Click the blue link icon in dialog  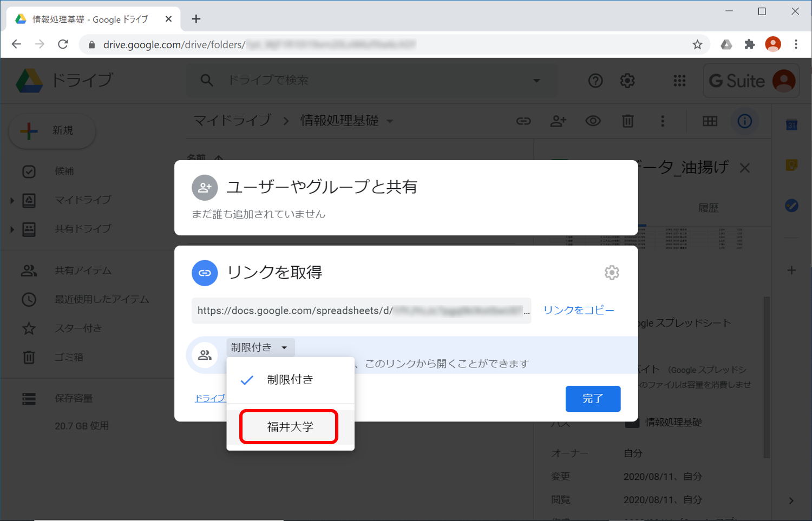pos(205,273)
